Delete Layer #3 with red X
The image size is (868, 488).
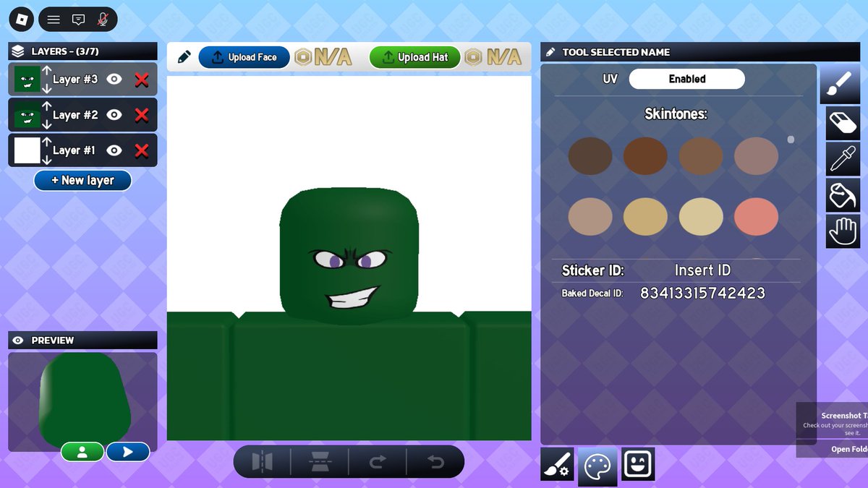coord(142,80)
